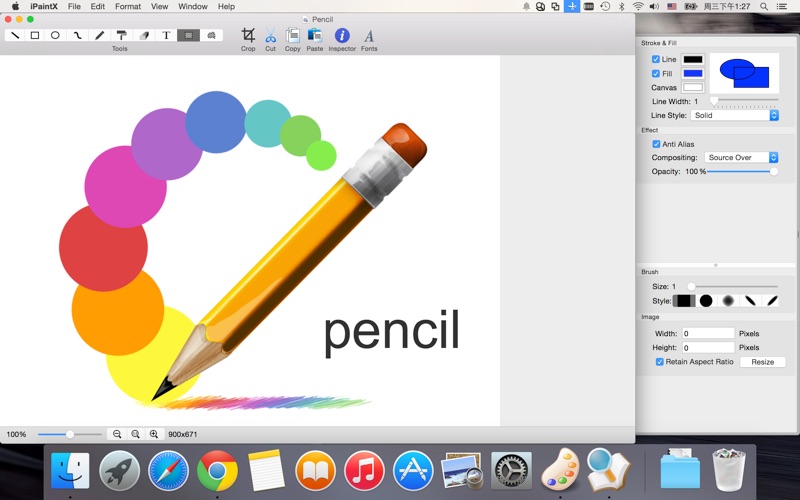
Task: Open the Line Style dropdown
Action: pos(735,115)
